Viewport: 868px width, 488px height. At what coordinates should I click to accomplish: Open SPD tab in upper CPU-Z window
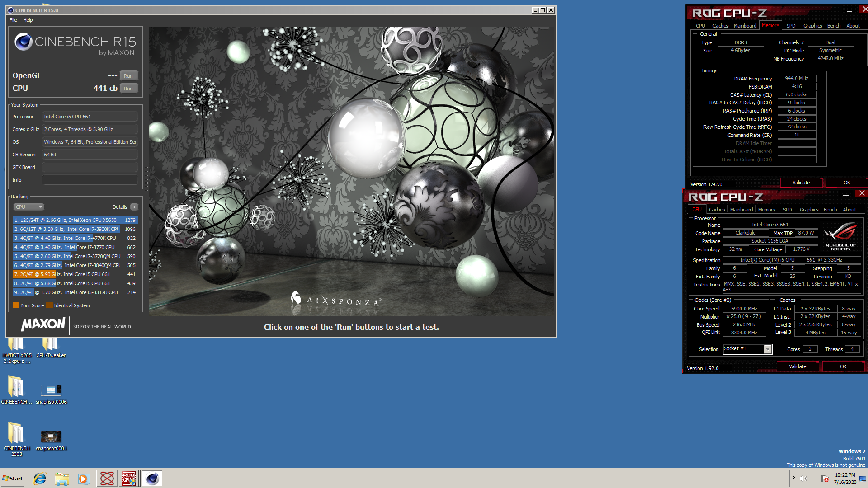791,26
